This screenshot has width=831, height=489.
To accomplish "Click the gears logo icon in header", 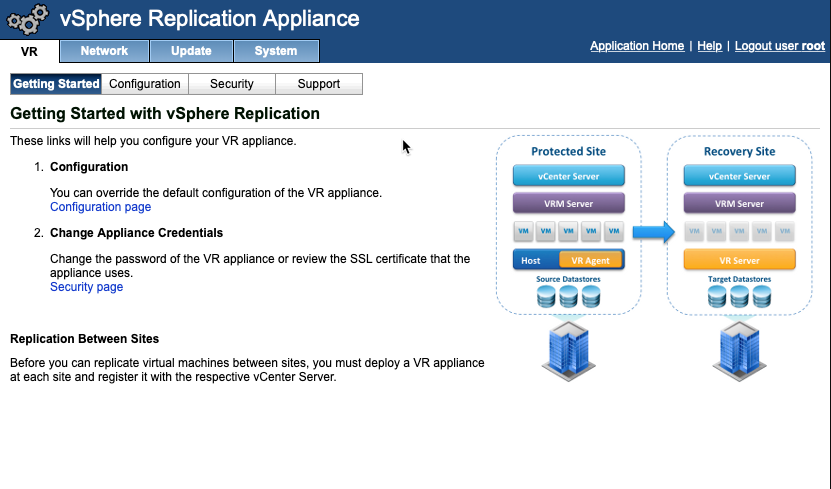I will click(x=28, y=20).
